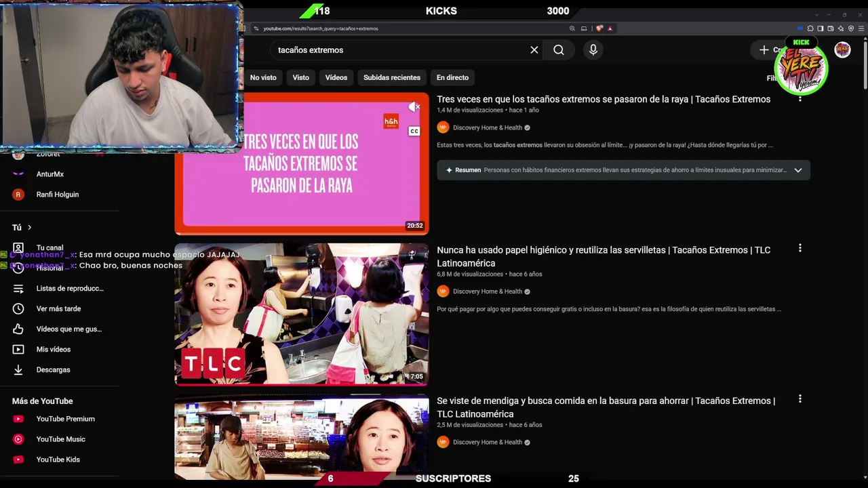The height and width of the screenshot is (488, 868).
Task: Select the 'En directo' filter chip
Action: [452, 77]
